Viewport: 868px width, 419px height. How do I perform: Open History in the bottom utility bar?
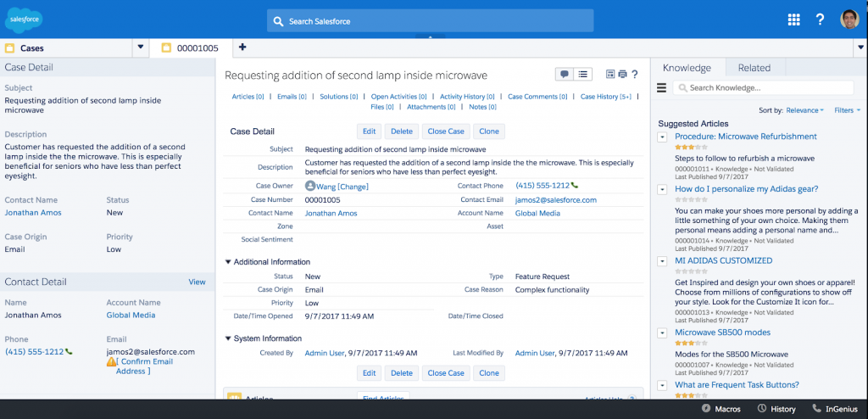(x=776, y=409)
